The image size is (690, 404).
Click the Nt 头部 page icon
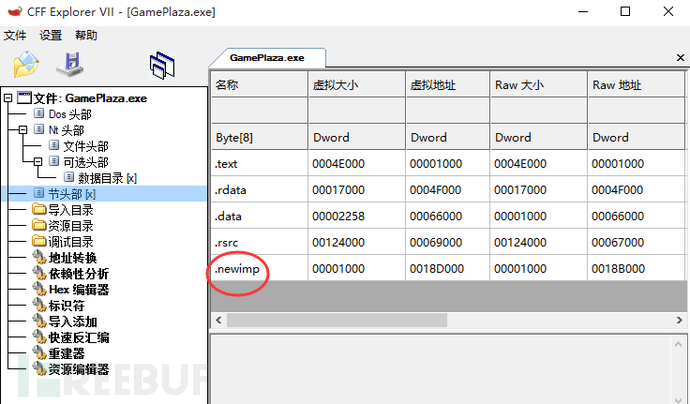point(39,129)
